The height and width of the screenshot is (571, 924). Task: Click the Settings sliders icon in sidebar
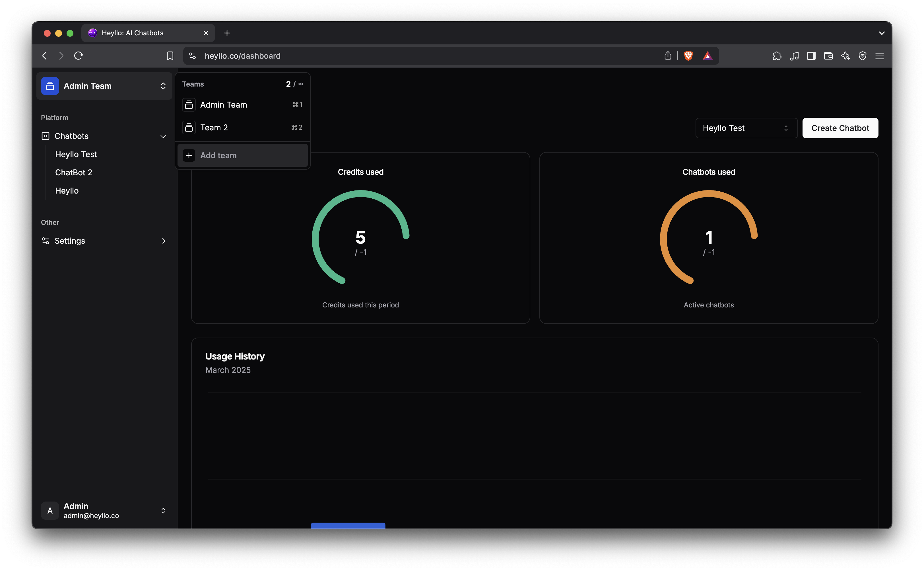coord(45,241)
